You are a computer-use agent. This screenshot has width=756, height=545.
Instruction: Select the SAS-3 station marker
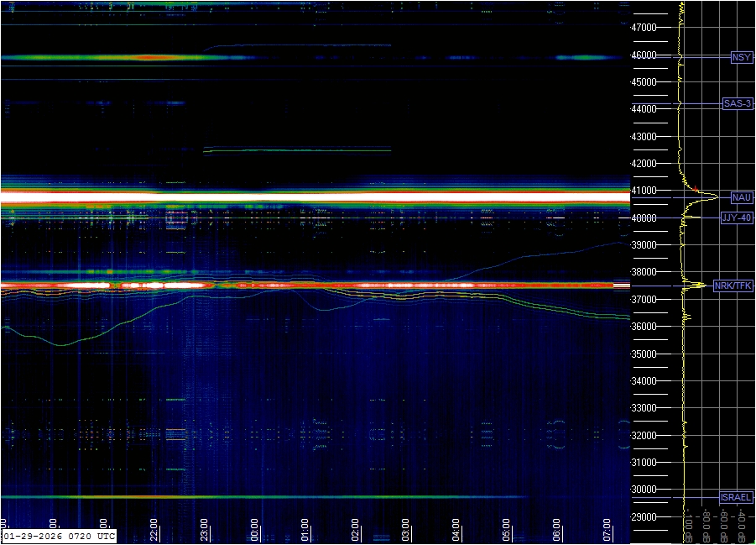pyautogui.click(x=737, y=103)
